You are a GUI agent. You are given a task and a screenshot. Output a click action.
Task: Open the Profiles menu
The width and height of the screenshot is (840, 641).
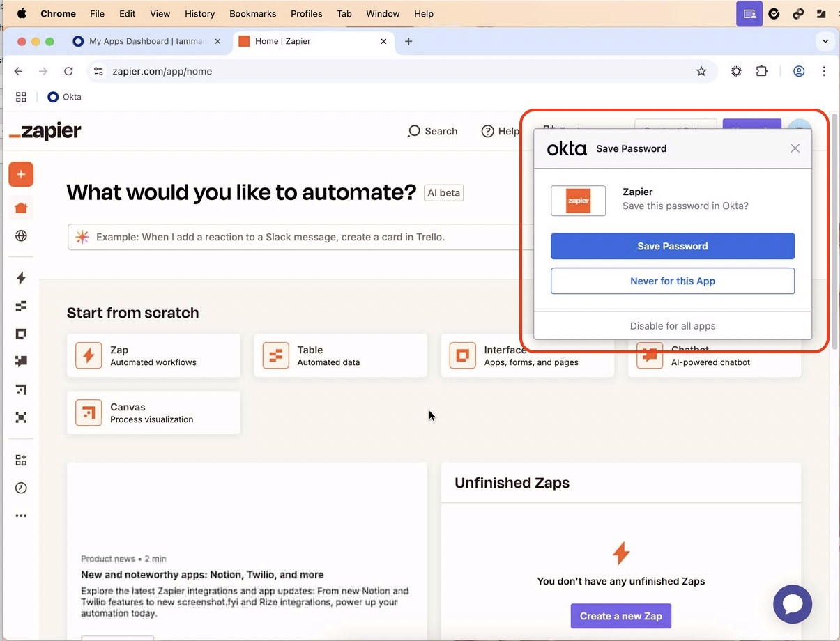(307, 13)
